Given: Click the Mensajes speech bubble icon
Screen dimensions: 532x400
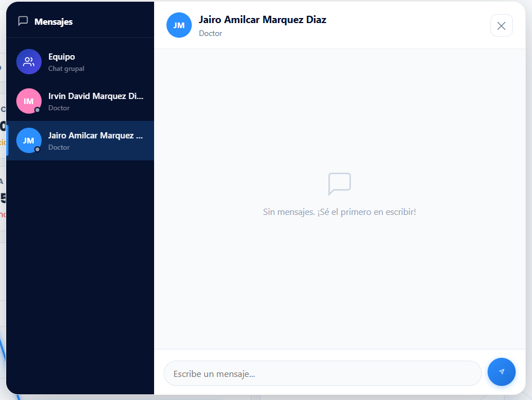Looking at the screenshot, I should (x=23, y=21).
